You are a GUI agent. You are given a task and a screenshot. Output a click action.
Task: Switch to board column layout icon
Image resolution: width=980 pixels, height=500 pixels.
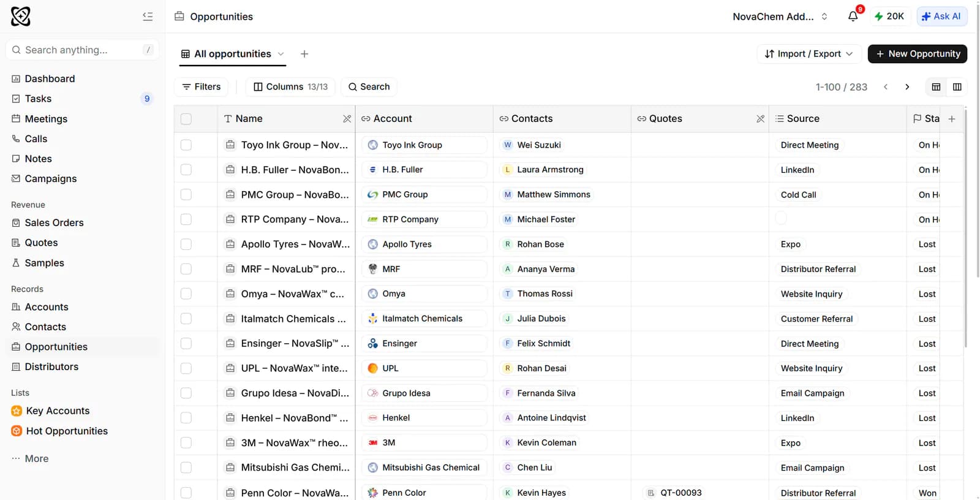957,87
